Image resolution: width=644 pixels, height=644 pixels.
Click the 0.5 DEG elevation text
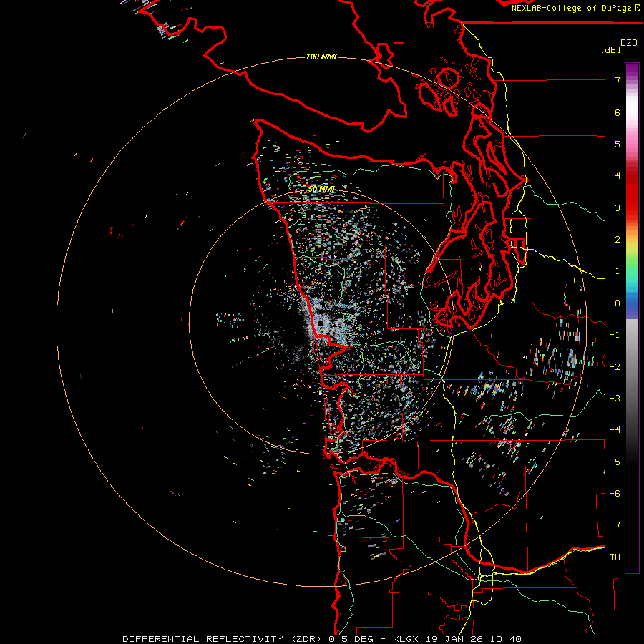click(x=351, y=639)
